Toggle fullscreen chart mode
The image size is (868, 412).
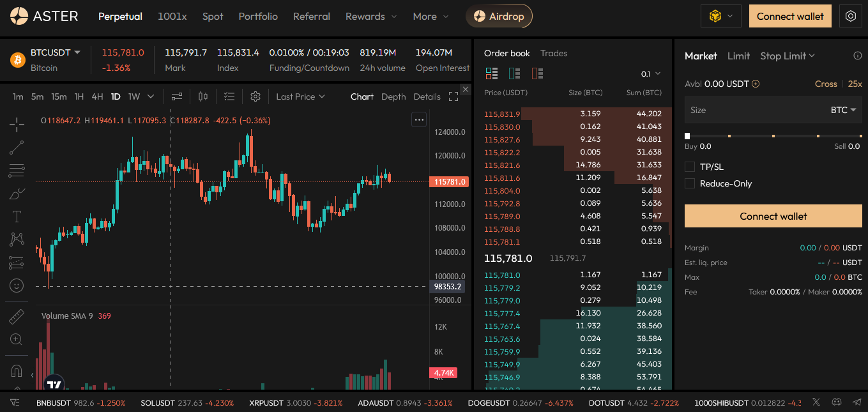[x=455, y=96]
